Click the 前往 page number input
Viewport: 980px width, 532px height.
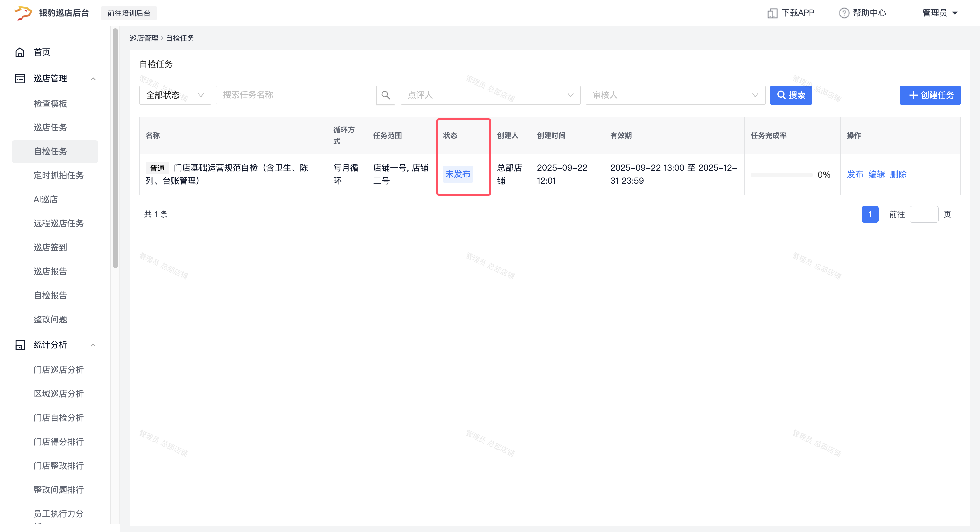923,214
